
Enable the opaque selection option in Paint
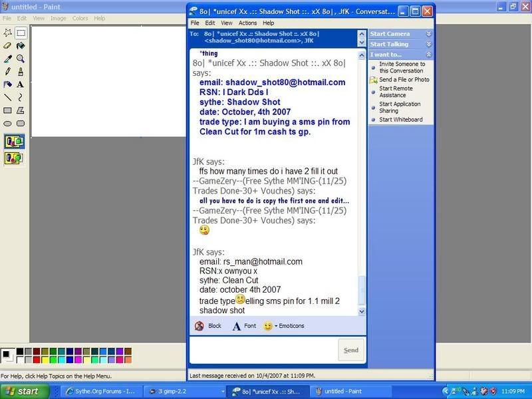click(14, 142)
